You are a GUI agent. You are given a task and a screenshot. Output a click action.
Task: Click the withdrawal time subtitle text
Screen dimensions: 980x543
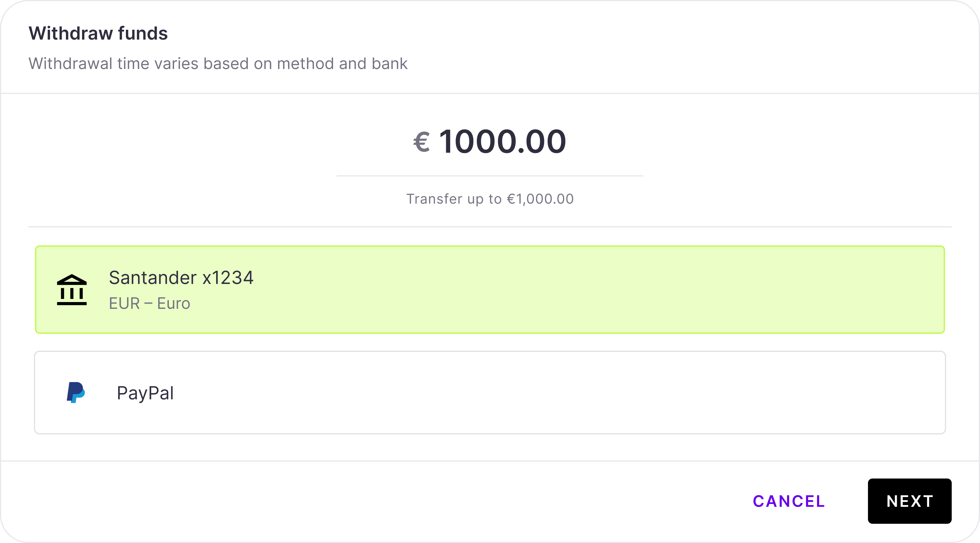coord(218,64)
